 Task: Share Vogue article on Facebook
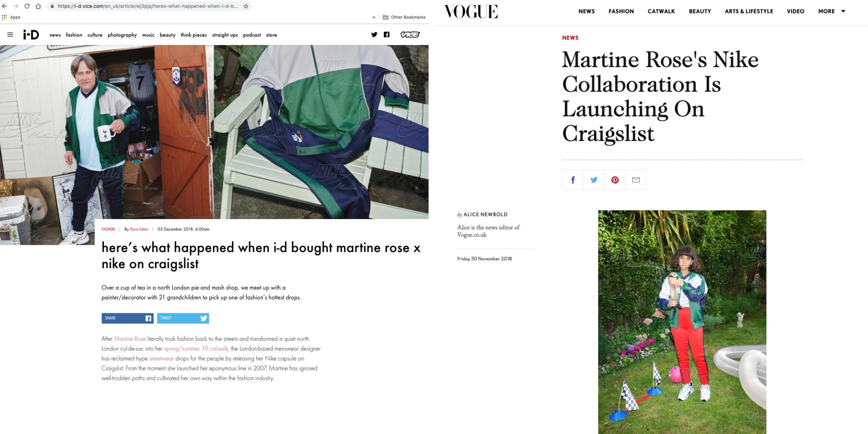pyautogui.click(x=573, y=180)
